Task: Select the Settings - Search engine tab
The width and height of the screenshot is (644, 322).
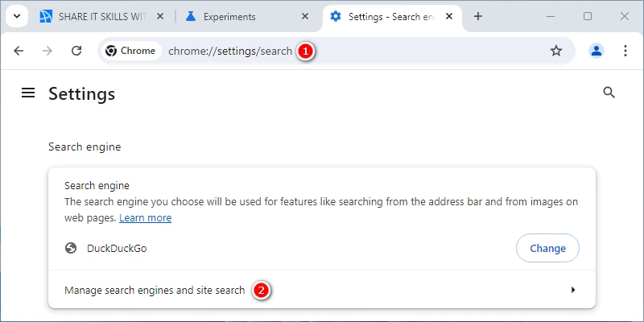Action: (x=393, y=17)
